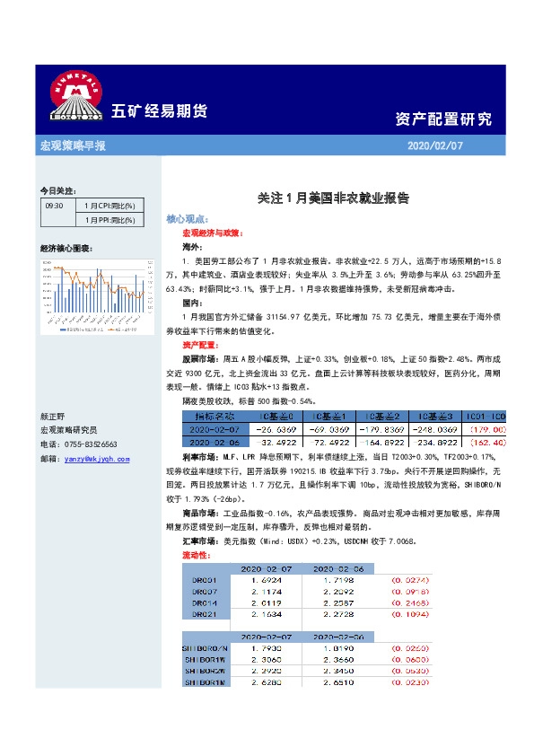The height and width of the screenshot is (756, 534).
Task: Click the SHIBORO/N row label
Action: point(205,648)
